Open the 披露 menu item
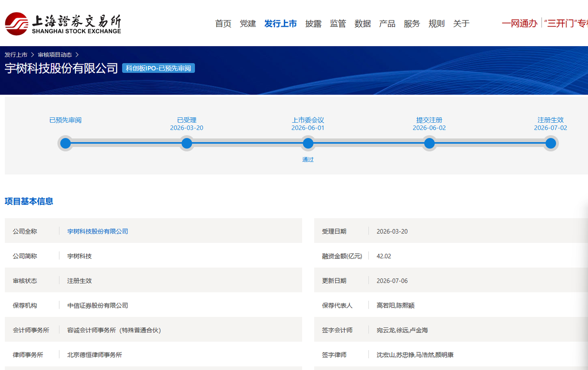588x370 pixels. pyautogui.click(x=313, y=24)
